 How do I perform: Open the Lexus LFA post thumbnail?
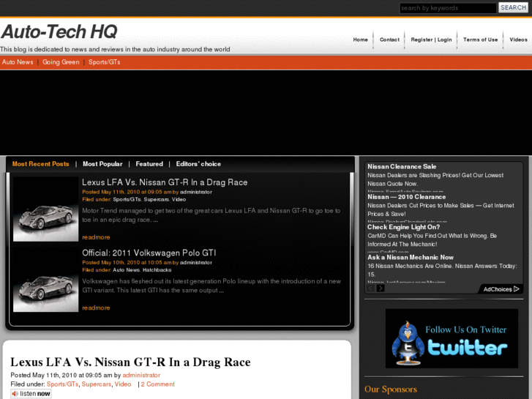[x=46, y=209]
